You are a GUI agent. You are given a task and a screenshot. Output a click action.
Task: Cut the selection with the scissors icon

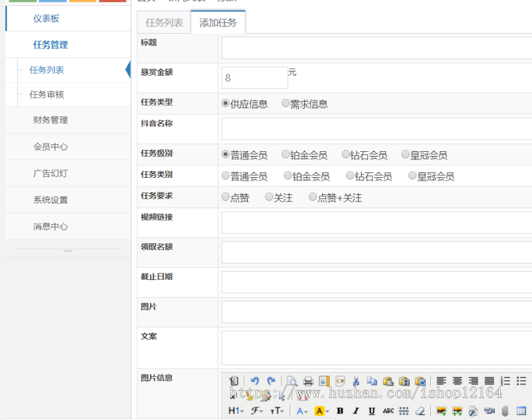(x=356, y=381)
